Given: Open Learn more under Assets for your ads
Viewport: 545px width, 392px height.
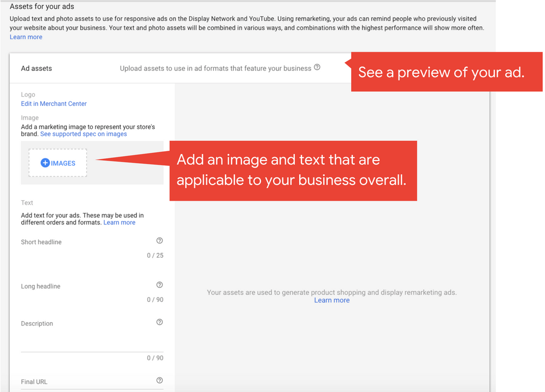Looking at the screenshot, I should [26, 37].
